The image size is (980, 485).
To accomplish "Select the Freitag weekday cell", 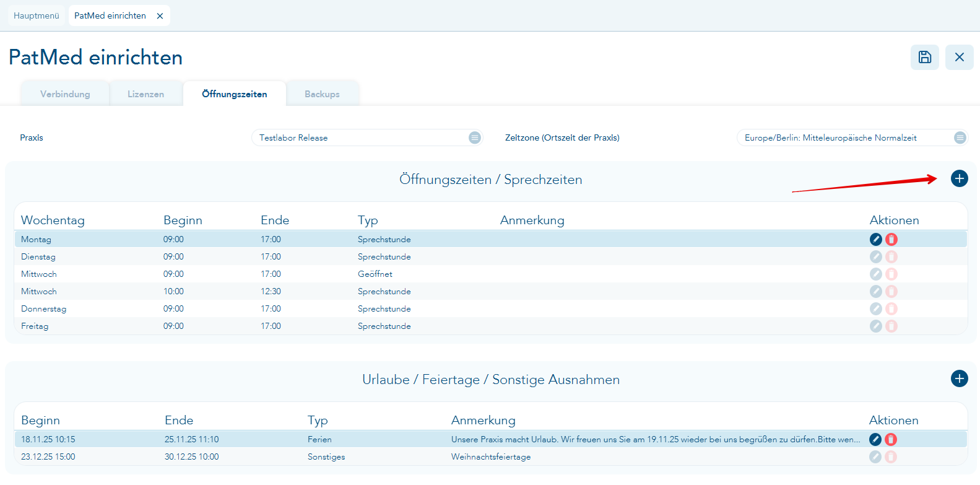I will [35, 326].
